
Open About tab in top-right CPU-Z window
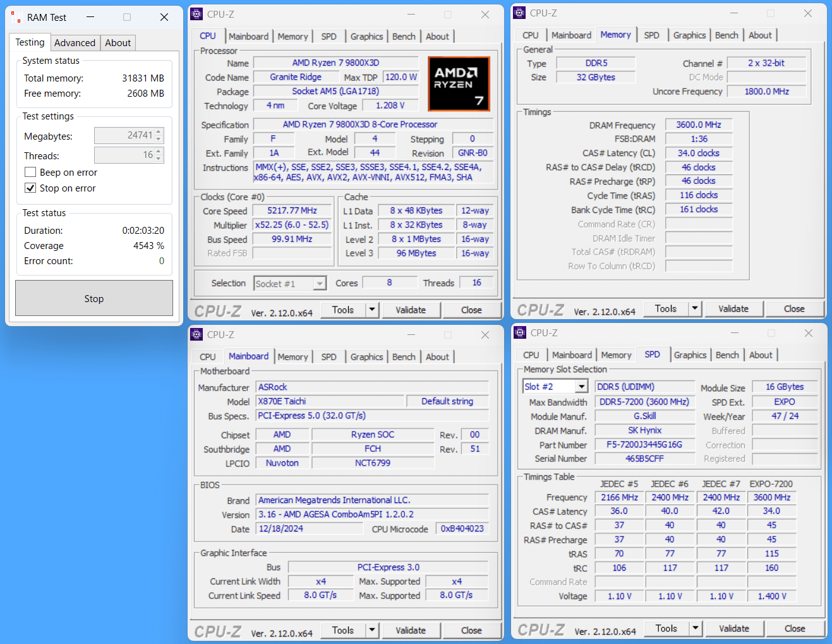(760, 35)
